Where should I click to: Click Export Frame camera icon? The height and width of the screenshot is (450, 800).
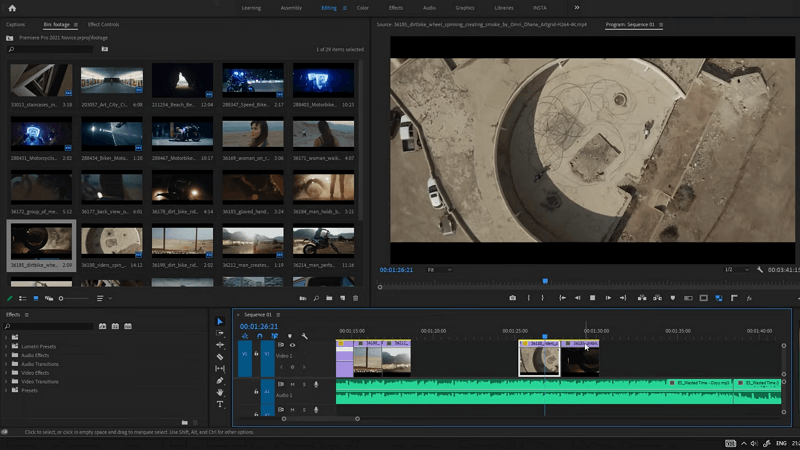click(512, 298)
